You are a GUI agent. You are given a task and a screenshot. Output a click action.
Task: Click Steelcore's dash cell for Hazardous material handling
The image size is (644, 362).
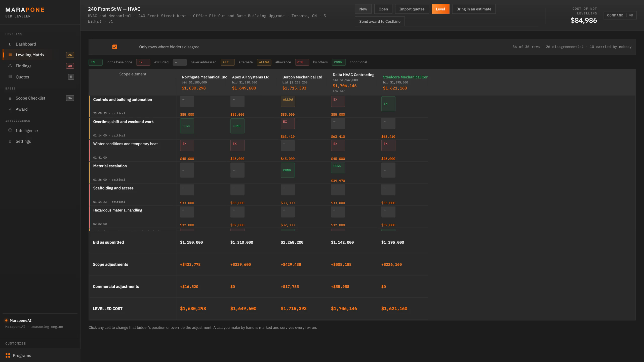tap(388, 212)
